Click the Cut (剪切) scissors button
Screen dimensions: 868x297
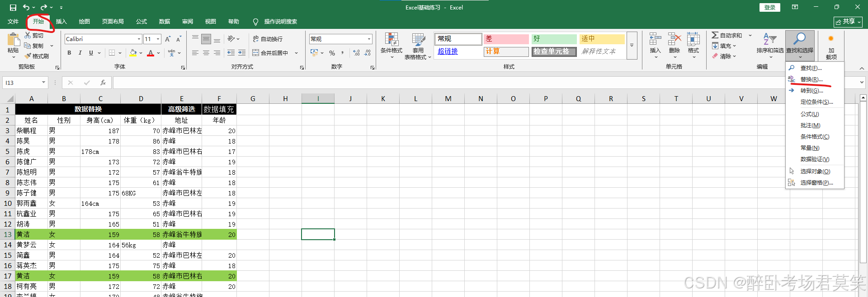[34, 35]
